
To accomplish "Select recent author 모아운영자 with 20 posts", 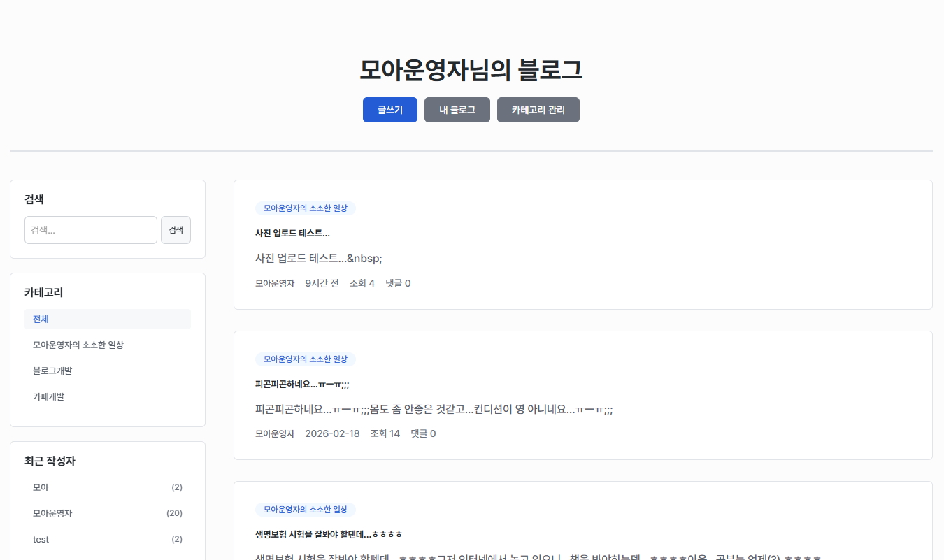I will coord(52,513).
